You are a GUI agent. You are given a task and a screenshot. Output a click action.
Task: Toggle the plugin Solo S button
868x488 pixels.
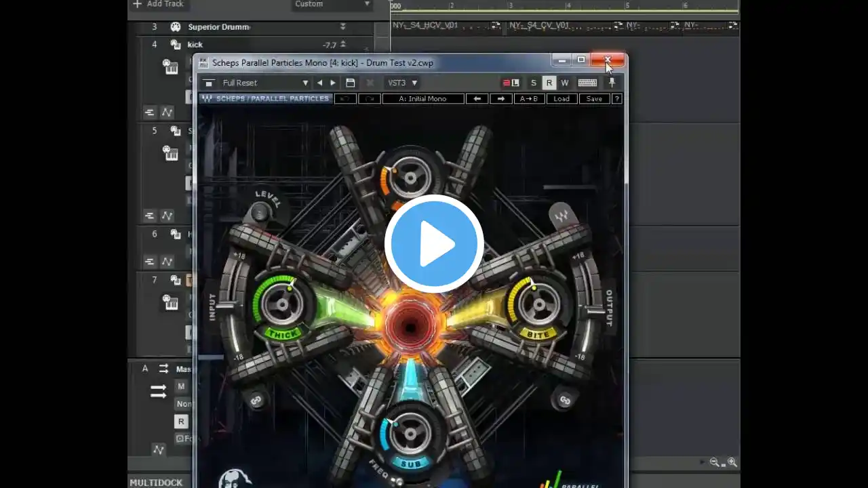pos(534,83)
